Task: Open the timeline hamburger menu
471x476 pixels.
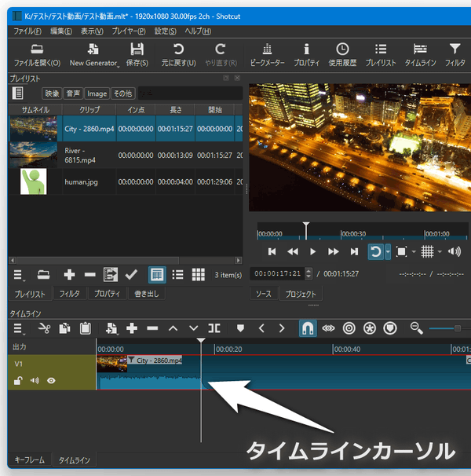Action: (x=19, y=329)
